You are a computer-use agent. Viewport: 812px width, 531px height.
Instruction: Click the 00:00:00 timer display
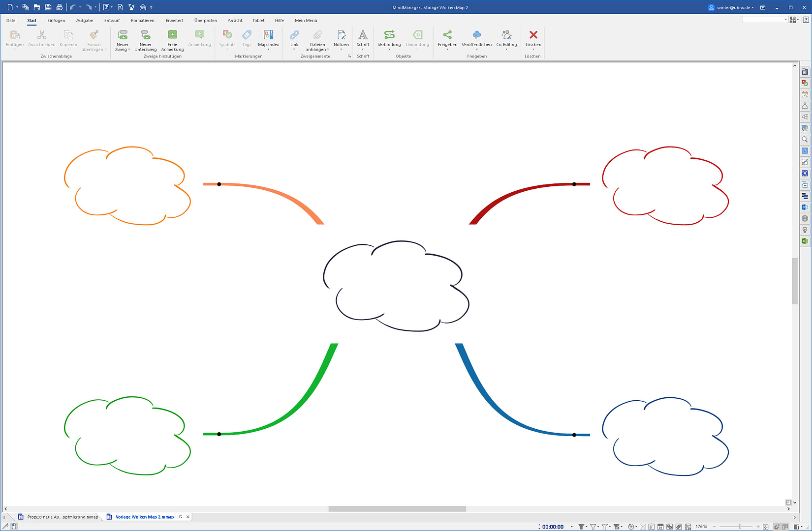553,527
